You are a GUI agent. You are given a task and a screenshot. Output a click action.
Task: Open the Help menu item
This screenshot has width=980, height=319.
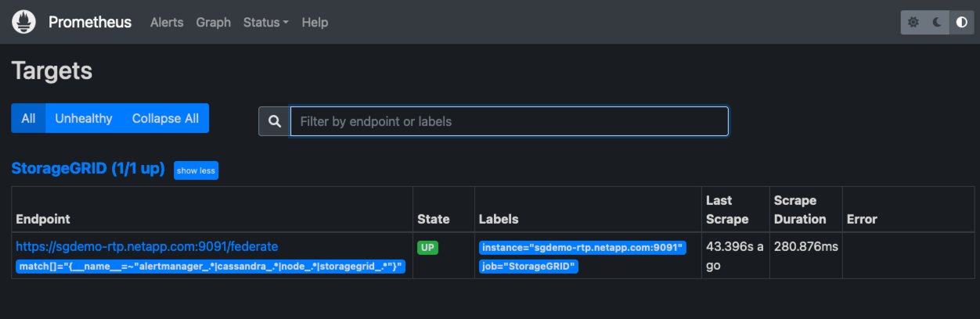pos(315,23)
